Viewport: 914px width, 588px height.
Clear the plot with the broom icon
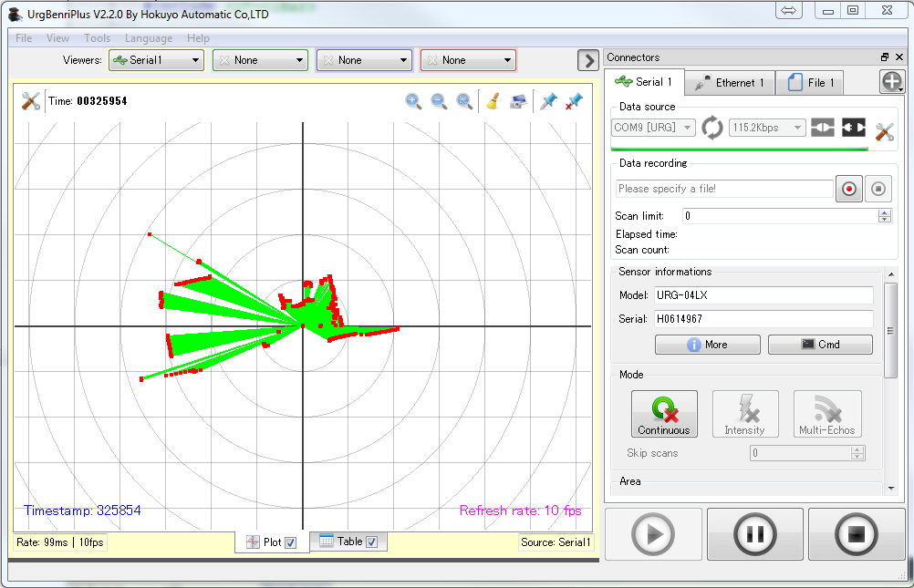click(x=493, y=101)
